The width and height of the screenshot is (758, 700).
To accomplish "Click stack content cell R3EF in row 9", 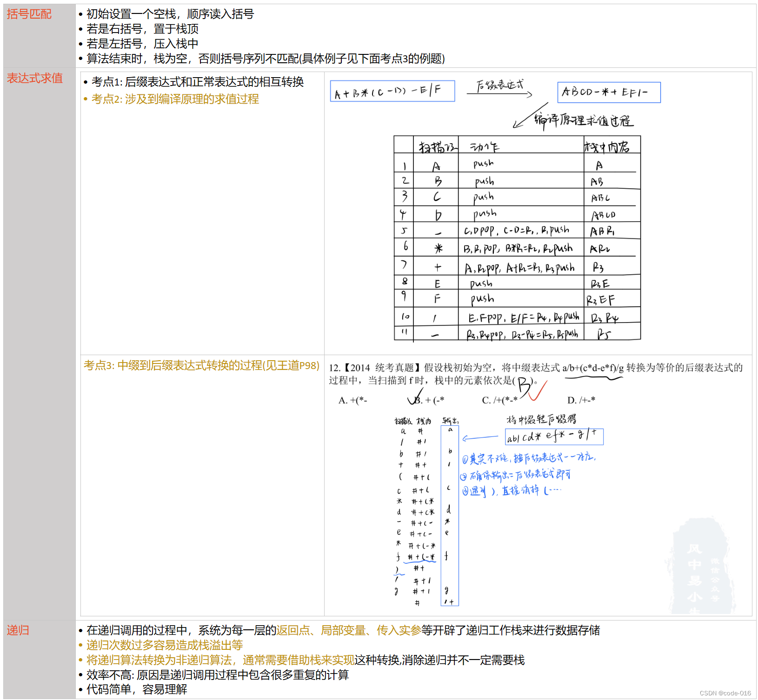I will (x=600, y=300).
